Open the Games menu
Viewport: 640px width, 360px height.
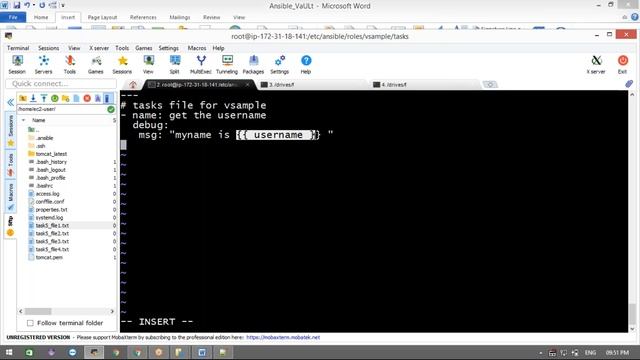point(144,48)
